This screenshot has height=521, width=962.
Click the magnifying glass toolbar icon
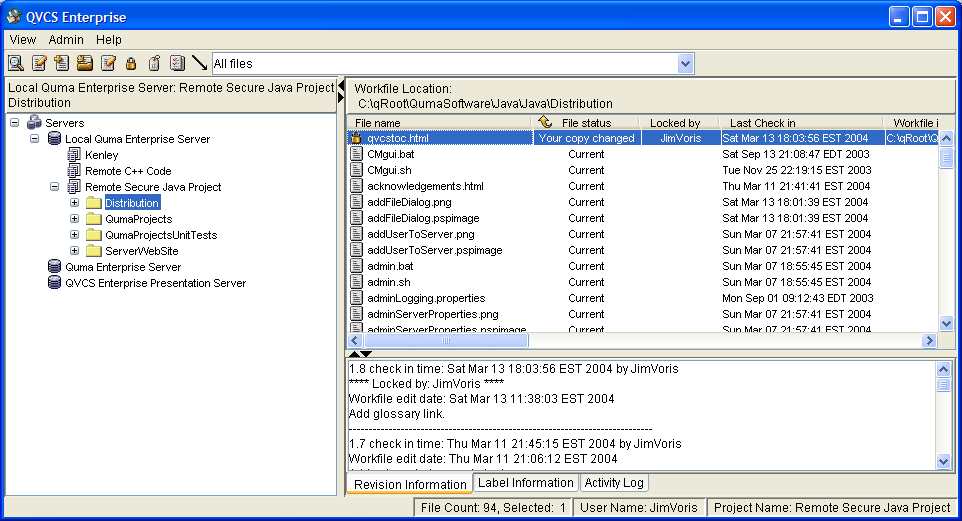[16, 63]
